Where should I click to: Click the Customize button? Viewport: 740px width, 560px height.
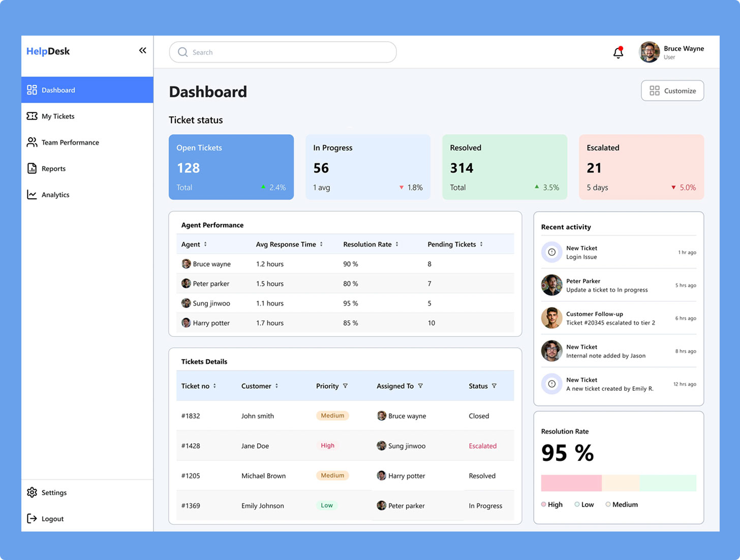click(x=672, y=90)
